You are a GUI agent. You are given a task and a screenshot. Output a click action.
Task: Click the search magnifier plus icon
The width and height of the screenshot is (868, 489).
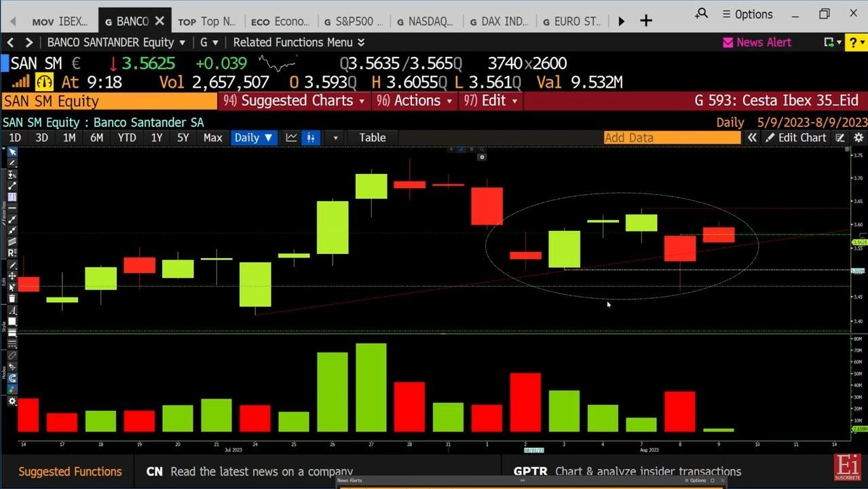point(701,13)
